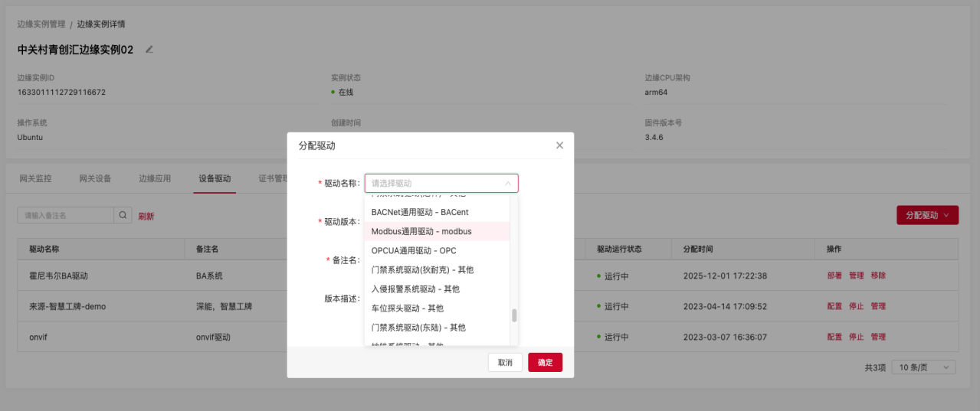Image resolution: width=980 pixels, height=411 pixels.
Task: Click 配置 for 来源-智慧工牌-demo row
Action: point(834,306)
